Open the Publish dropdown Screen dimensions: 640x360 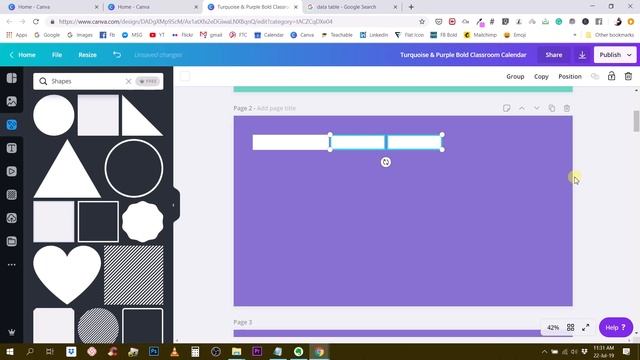pyautogui.click(x=615, y=55)
